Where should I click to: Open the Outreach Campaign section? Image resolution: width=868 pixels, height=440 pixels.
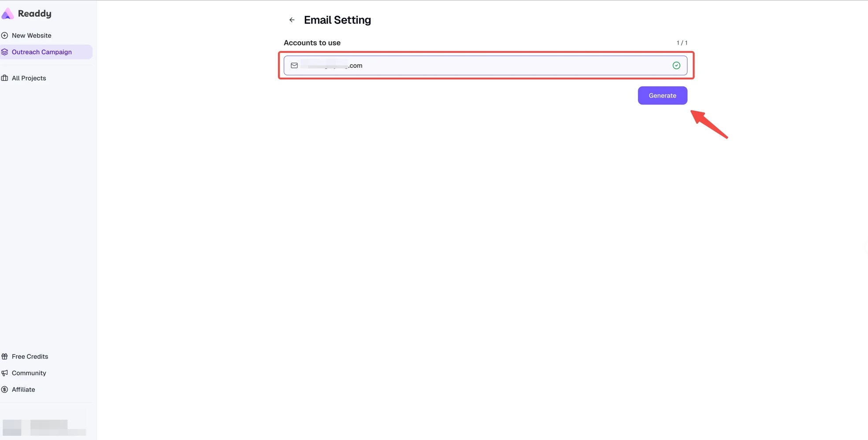pos(42,52)
